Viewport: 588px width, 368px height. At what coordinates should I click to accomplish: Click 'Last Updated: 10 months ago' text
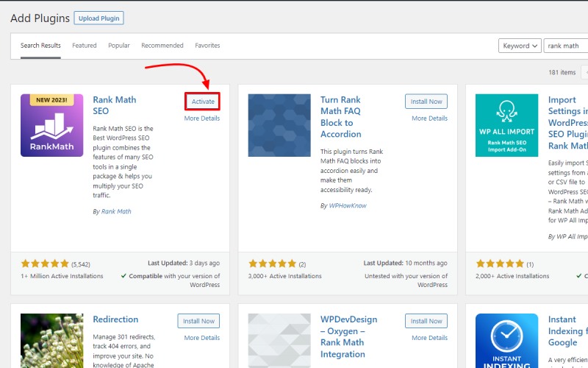click(x=406, y=263)
